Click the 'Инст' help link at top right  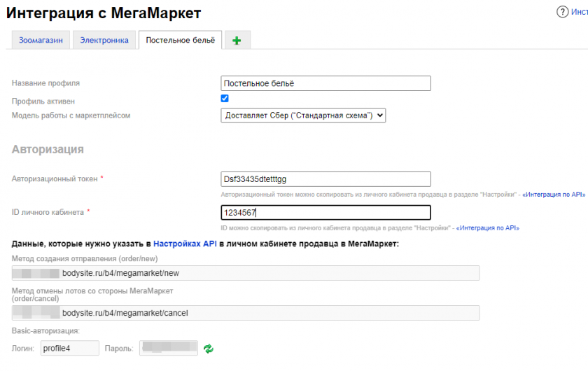[x=580, y=12]
